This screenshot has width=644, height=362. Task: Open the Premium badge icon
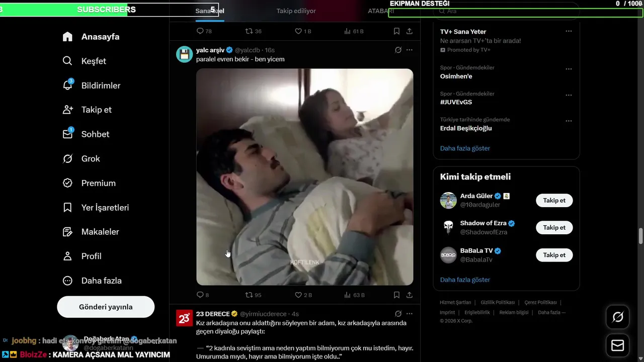67,183
